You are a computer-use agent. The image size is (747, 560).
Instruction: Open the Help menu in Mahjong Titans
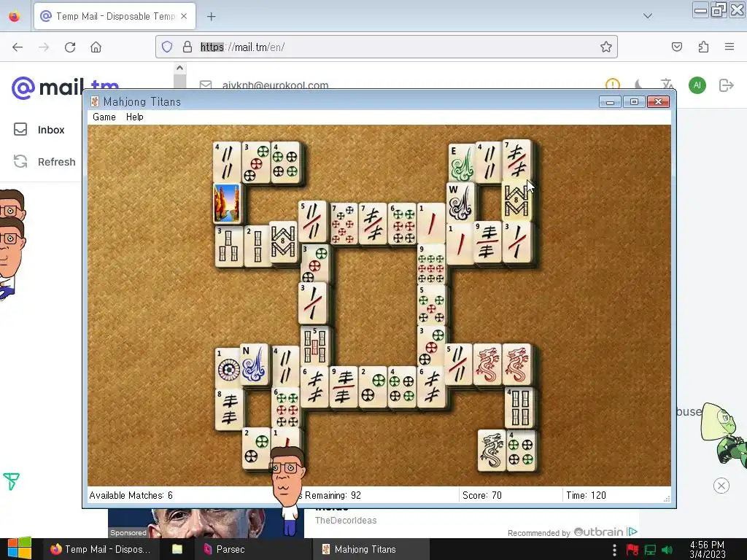134,117
